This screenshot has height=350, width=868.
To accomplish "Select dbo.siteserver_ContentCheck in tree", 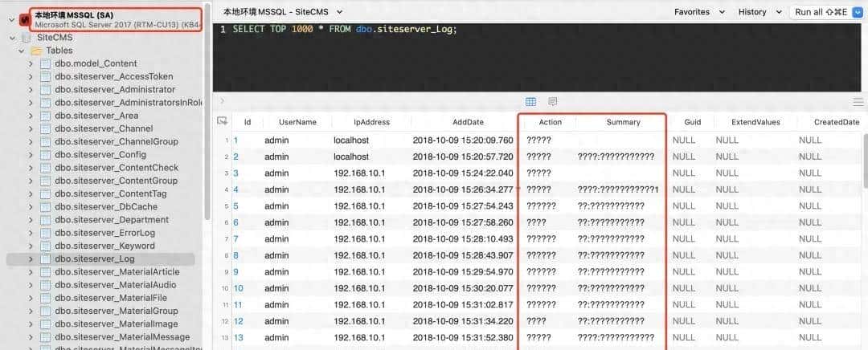I will [117, 168].
